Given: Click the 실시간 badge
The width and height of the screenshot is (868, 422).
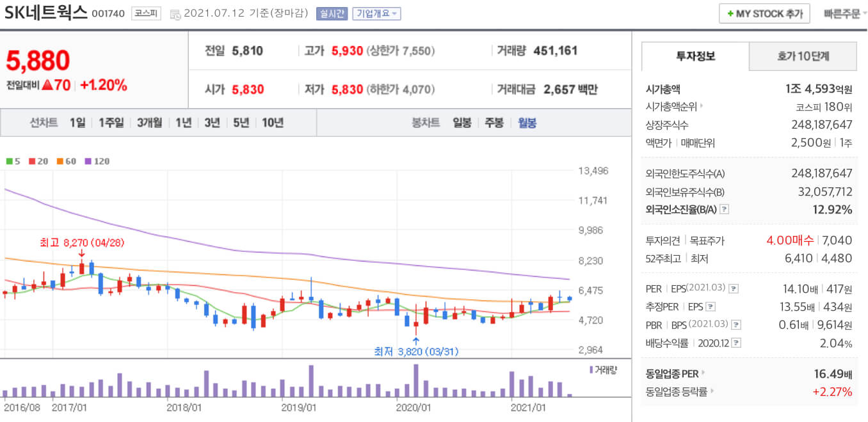Looking at the screenshot, I should (x=332, y=13).
